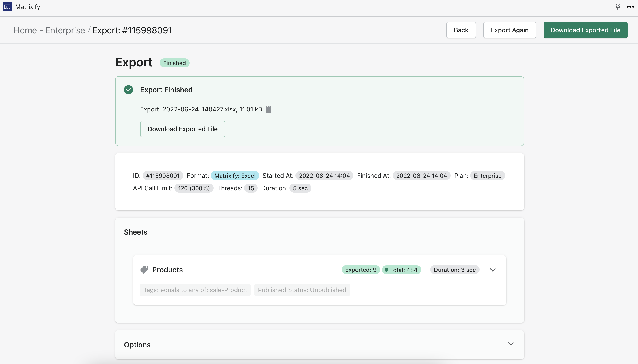Click the Total: 484 badge
Screen dimensions: 638x364
click(x=402, y=270)
